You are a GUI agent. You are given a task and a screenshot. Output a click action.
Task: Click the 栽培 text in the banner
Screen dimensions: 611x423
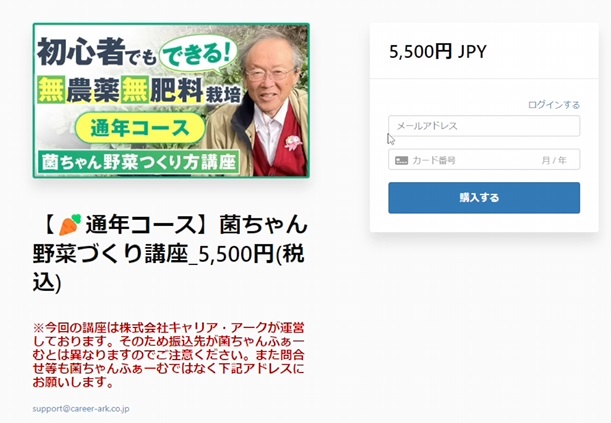click(x=223, y=93)
